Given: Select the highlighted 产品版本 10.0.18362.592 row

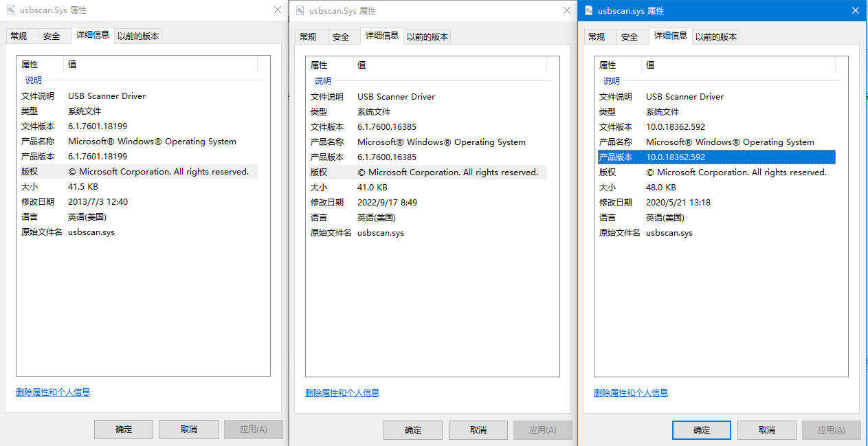Looking at the screenshot, I should coord(715,157).
